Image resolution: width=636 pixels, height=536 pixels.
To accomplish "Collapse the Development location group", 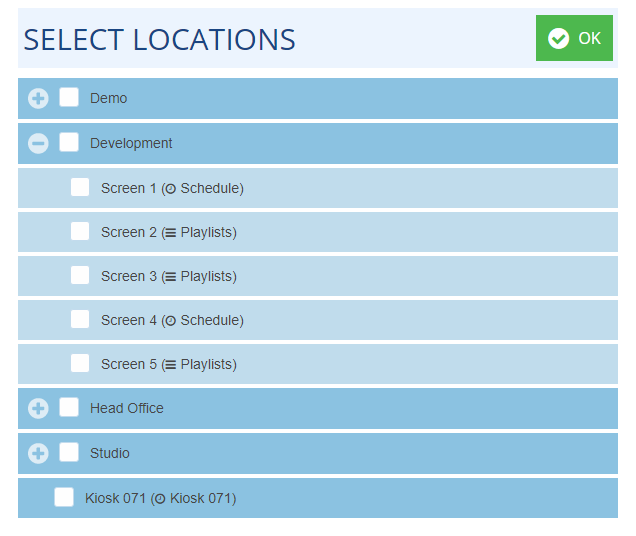I will pos(38,143).
